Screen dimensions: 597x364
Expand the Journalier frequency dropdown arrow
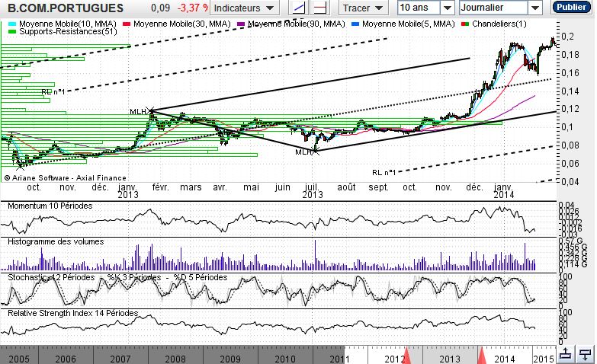535,8
